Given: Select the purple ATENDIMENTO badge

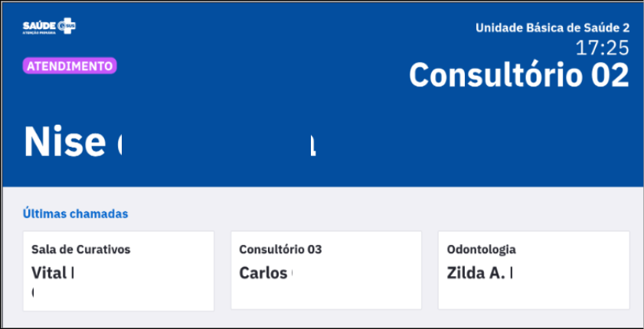Looking at the screenshot, I should tap(70, 66).
